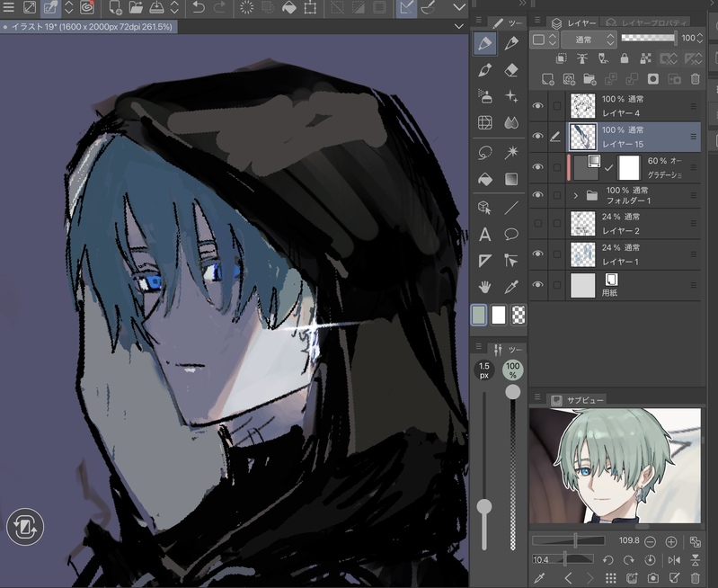Click the fill bucket icon in command bar
Viewport: 718px width, 588px height.
coord(289,7)
